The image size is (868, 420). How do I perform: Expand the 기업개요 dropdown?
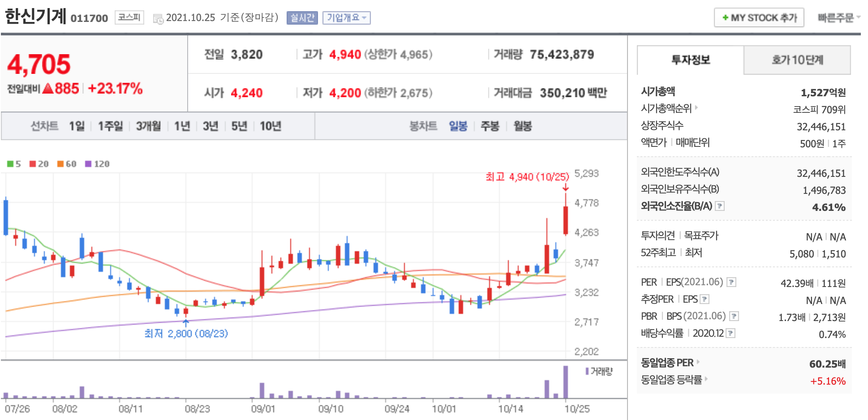pos(346,18)
